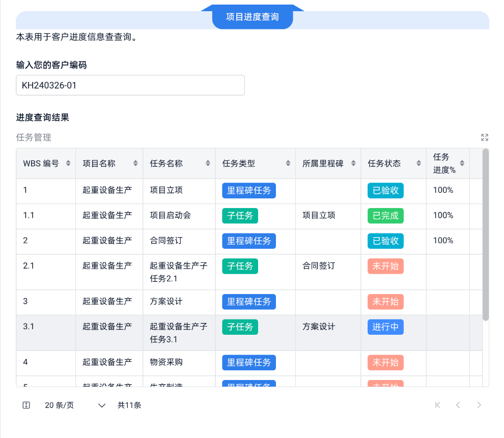Click the row height icon in footer
This screenshot has width=504, height=438.
tap(26, 405)
